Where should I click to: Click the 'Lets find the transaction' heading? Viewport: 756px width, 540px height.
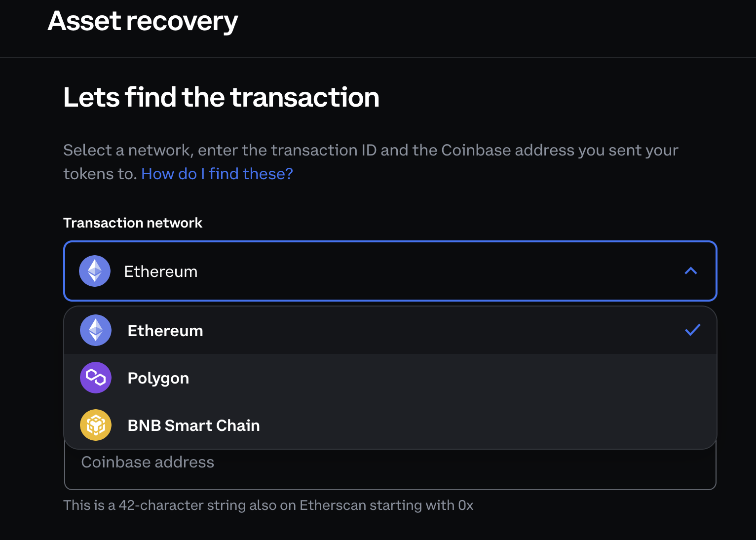pyautogui.click(x=221, y=97)
